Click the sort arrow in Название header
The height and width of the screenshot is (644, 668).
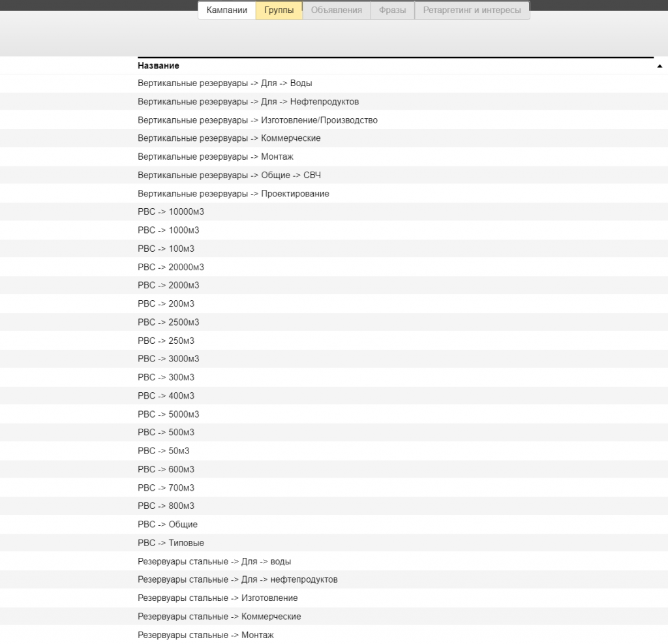point(660,67)
